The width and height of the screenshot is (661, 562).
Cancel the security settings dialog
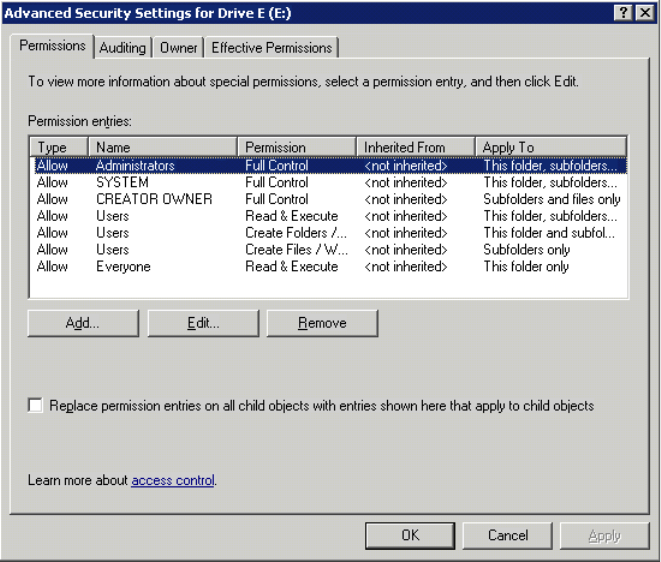(x=507, y=536)
